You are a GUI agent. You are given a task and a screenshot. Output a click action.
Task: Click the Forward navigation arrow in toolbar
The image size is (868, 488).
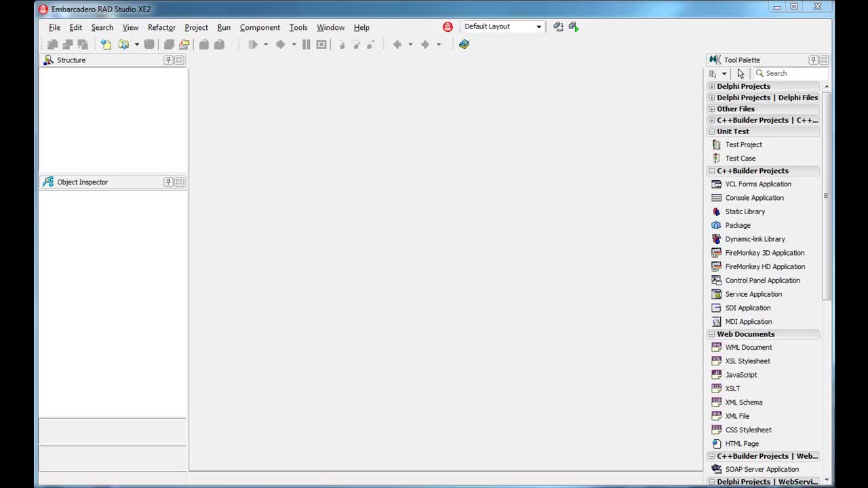pyautogui.click(x=425, y=44)
